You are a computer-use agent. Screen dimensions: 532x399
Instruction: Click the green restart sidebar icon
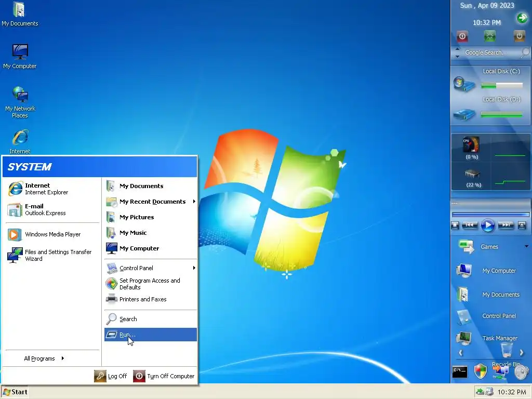tap(489, 36)
